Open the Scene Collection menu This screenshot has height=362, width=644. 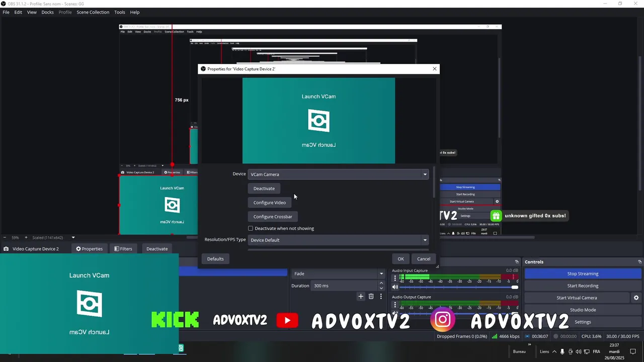click(93, 12)
